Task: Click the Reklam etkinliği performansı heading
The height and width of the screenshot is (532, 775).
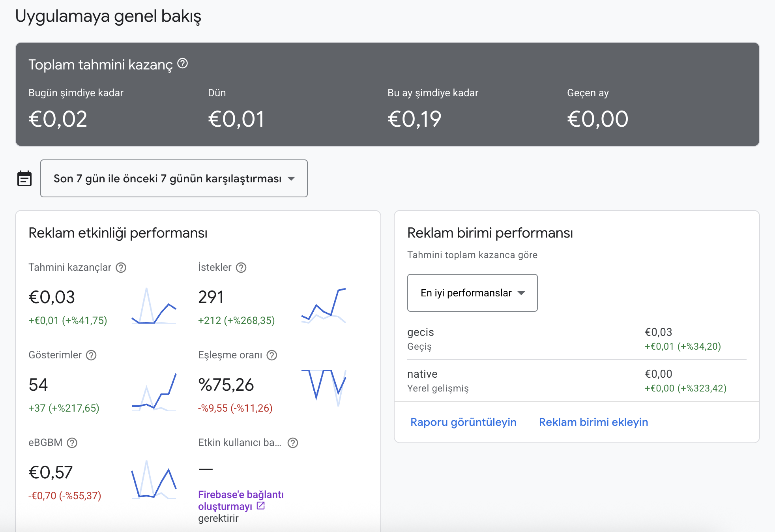Action: [x=118, y=233]
